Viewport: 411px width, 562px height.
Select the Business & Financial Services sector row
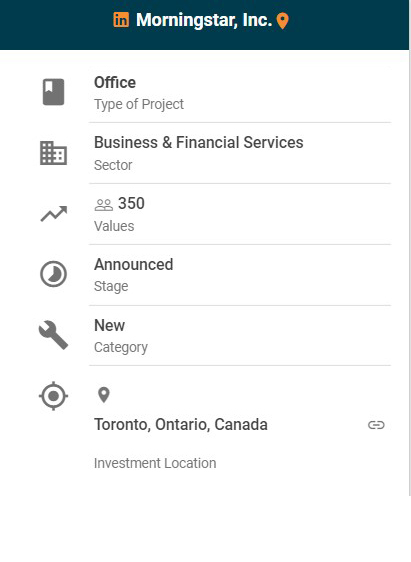click(240, 153)
